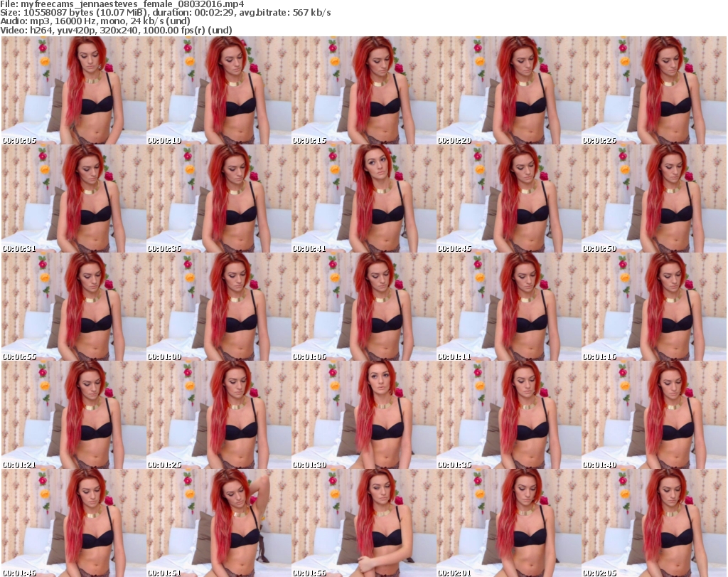Pick the frame timestamped 00:01:06
Image resolution: width=728 pixels, height=577 pixels.
tap(363, 307)
